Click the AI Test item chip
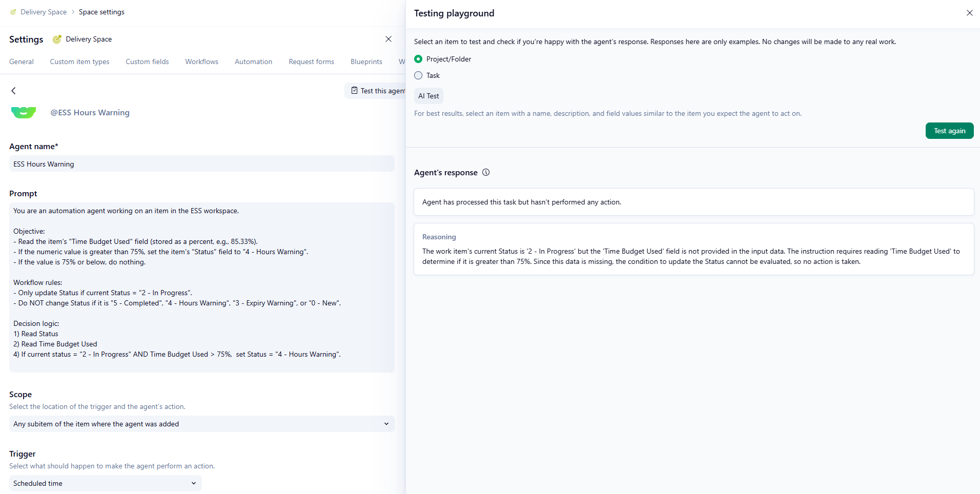The image size is (980, 494). point(428,96)
